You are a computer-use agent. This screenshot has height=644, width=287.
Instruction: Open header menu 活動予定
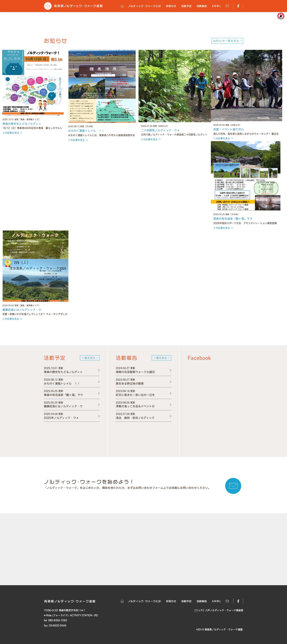(x=186, y=6)
